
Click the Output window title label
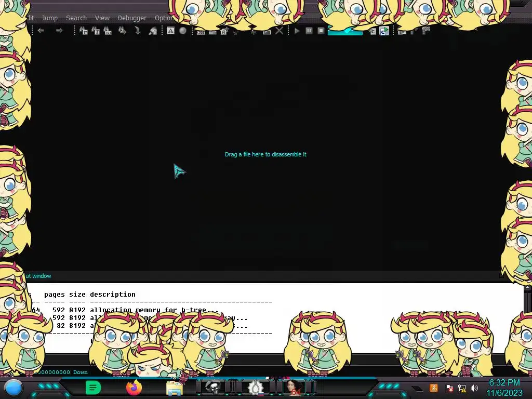(38, 276)
